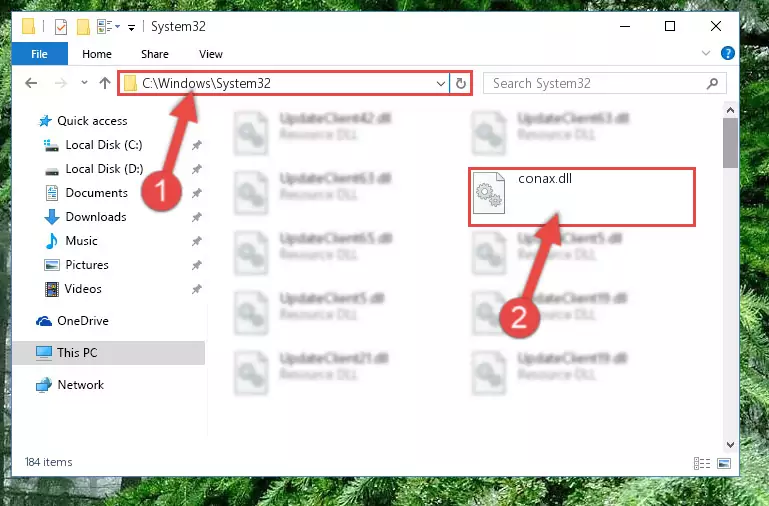Click the address bar path C:\Windows\System32
Viewport: 769px width, 506px height.
206,83
